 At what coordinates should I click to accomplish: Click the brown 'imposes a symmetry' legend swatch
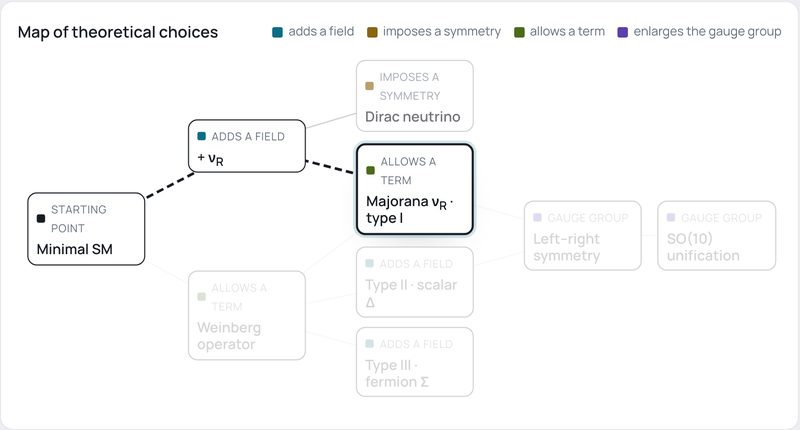click(x=372, y=33)
